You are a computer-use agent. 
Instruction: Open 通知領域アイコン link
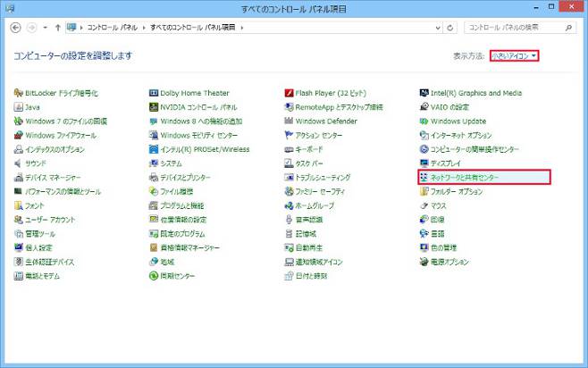tap(319, 262)
